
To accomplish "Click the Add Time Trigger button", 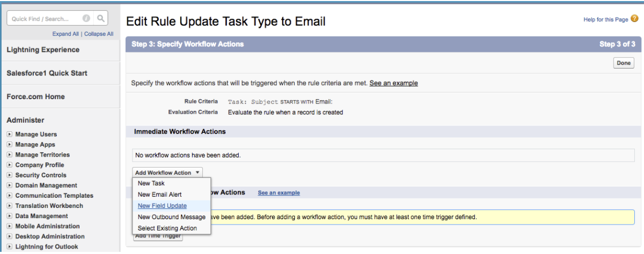I will pos(158,236).
